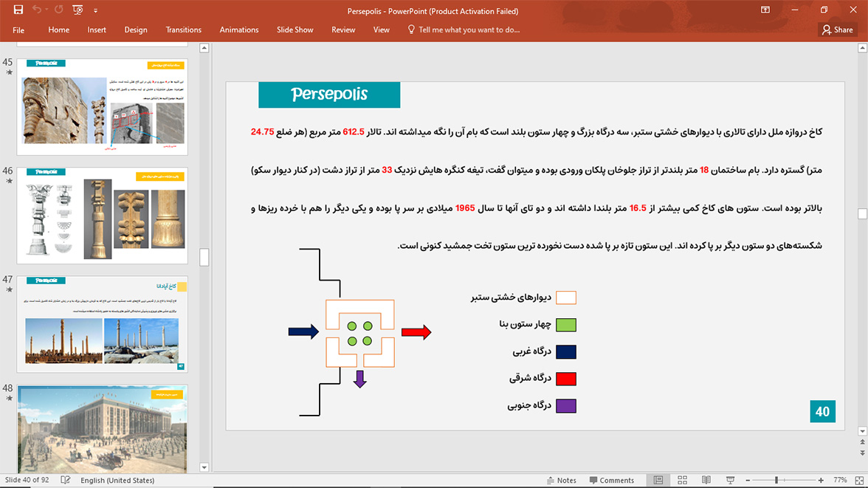Toggle the Comments pane
Screen dimensions: 868x488
pyautogui.click(x=612, y=480)
